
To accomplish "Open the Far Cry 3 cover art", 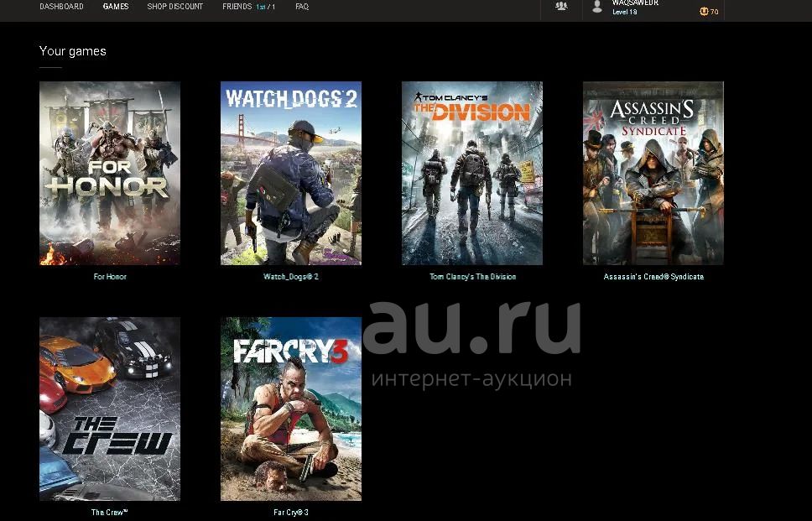I will tap(291, 409).
